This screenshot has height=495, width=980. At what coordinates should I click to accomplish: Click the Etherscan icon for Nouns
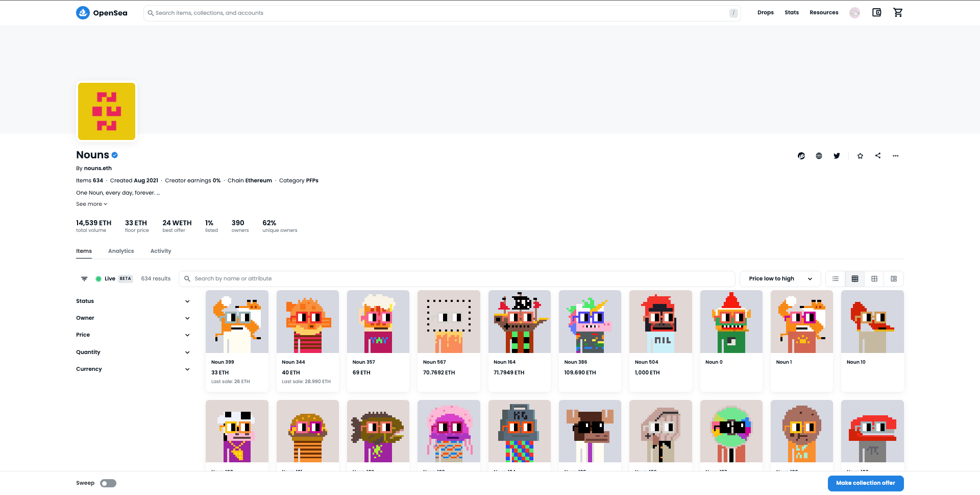pyautogui.click(x=801, y=156)
